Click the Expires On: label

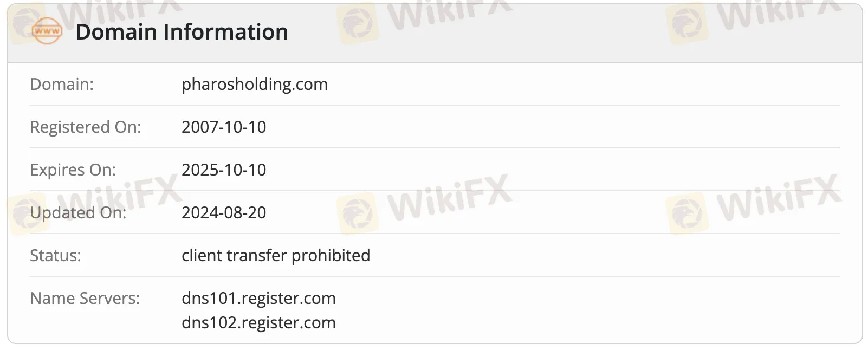(x=73, y=170)
